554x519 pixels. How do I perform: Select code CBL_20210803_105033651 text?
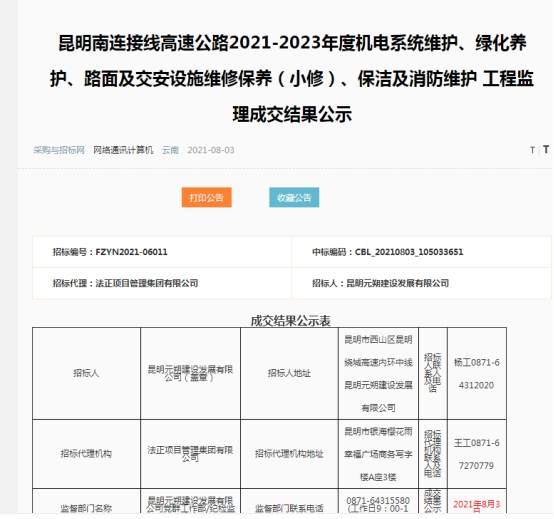(409, 252)
